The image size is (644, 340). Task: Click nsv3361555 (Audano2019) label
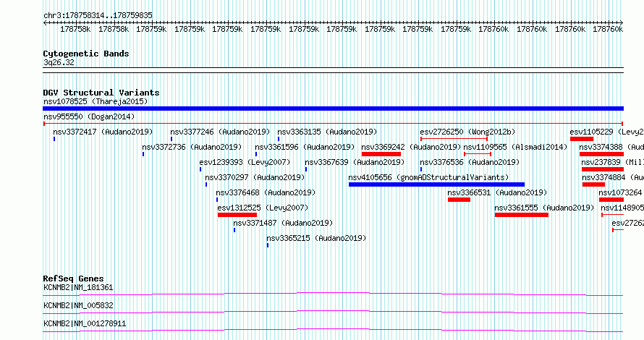pos(544,208)
